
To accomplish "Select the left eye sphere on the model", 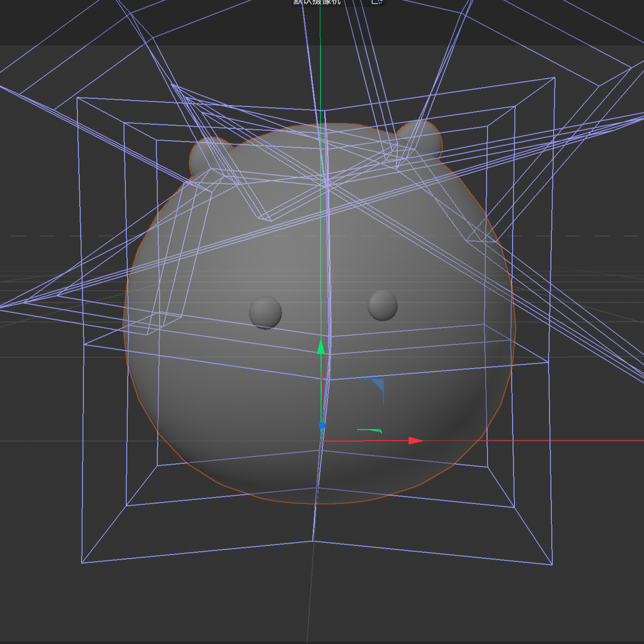I will 265,312.
